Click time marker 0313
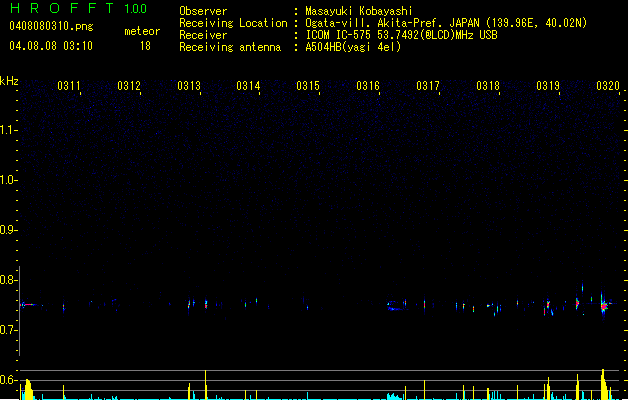The height and width of the screenshot is (400, 629). [x=189, y=85]
